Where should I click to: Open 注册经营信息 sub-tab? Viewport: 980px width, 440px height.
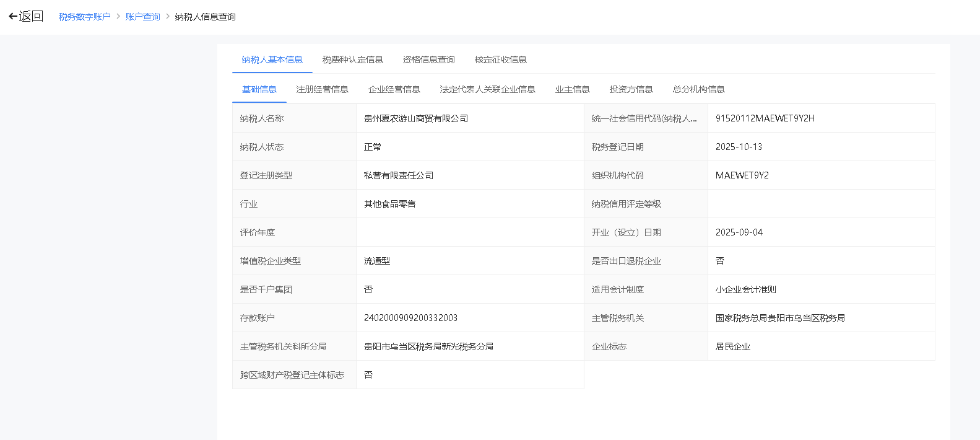pos(322,89)
